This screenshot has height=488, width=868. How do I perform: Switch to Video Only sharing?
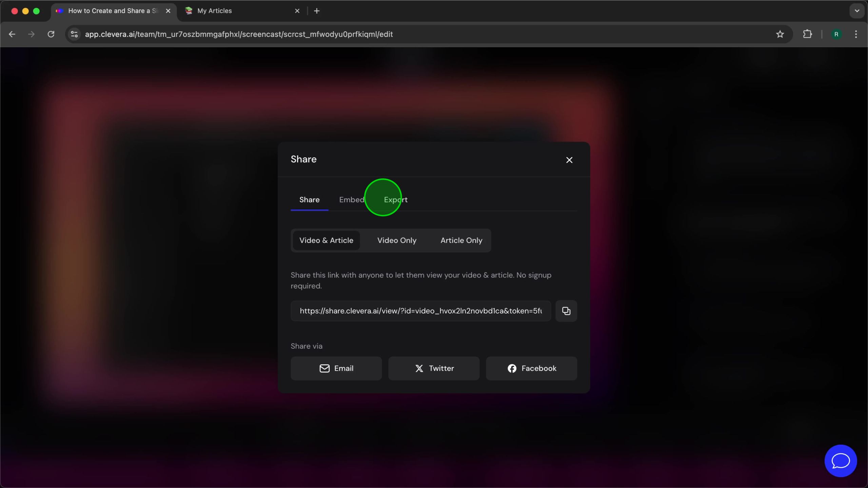397,240
